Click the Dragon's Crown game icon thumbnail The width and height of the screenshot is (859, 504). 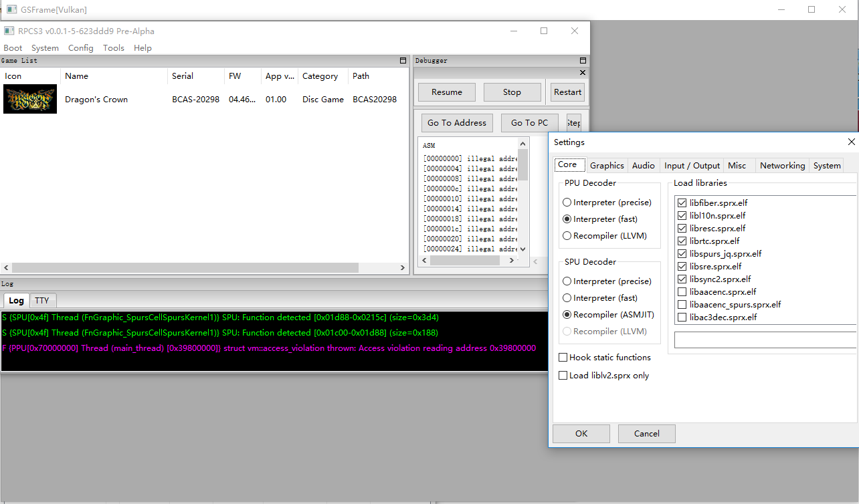(x=30, y=100)
